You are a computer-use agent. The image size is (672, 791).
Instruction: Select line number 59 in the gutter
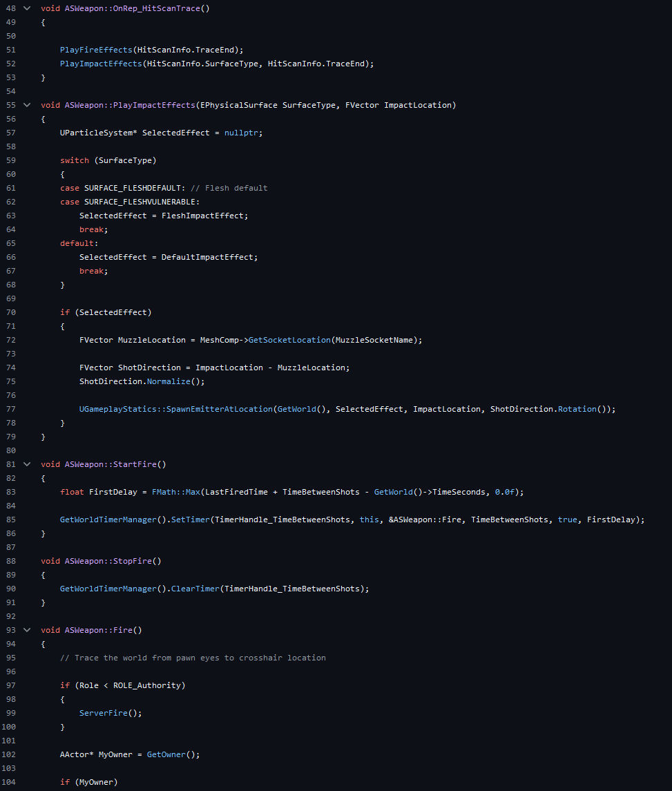[10, 160]
